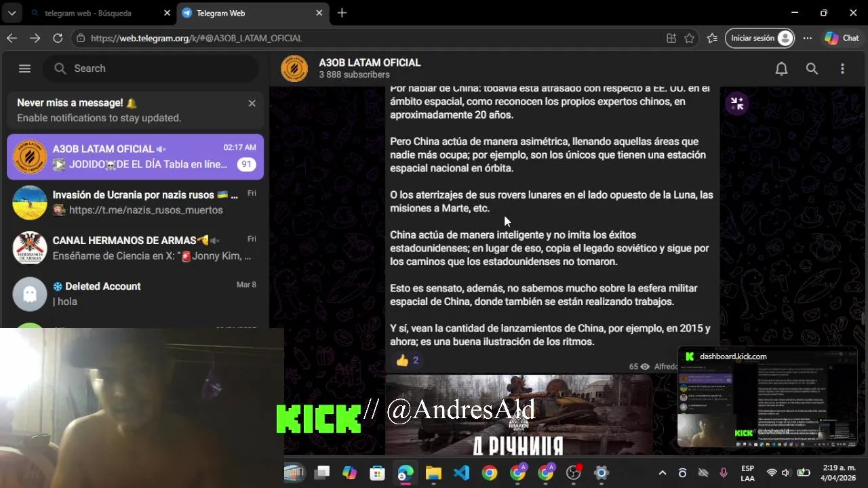
Task: Click the Search chats input field
Action: (x=151, y=68)
